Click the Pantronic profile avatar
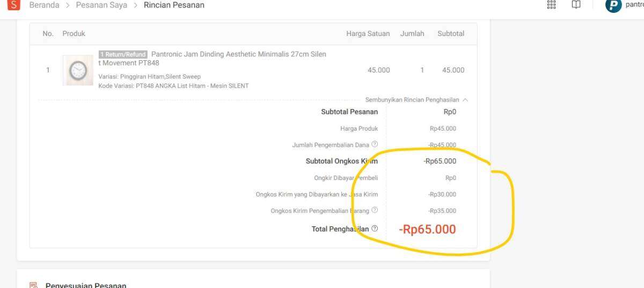 pyautogui.click(x=613, y=5)
